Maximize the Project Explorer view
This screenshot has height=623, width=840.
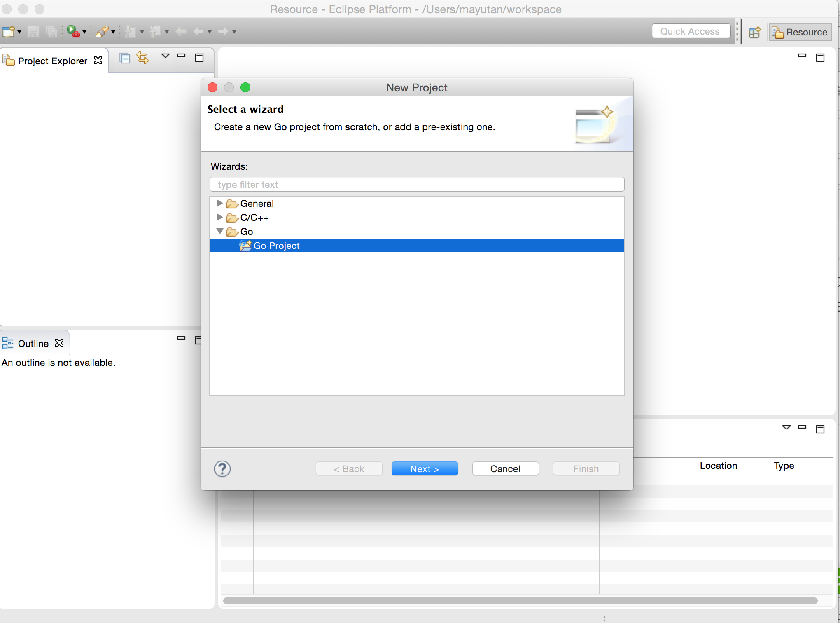[199, 58]
